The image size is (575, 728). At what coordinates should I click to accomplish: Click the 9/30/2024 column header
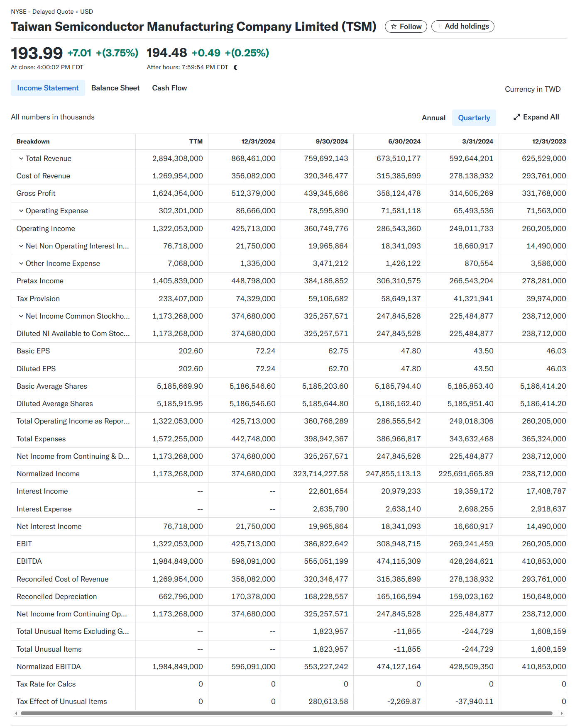(332, 141)
